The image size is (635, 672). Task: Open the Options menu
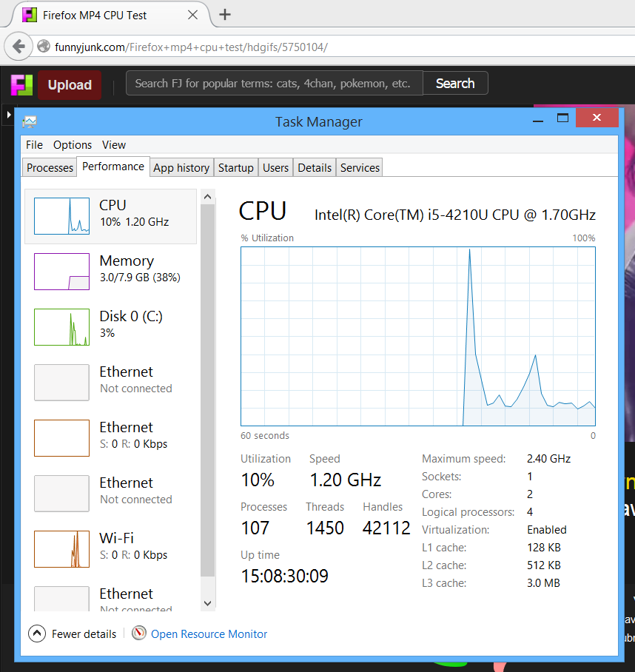coord(73,145)
